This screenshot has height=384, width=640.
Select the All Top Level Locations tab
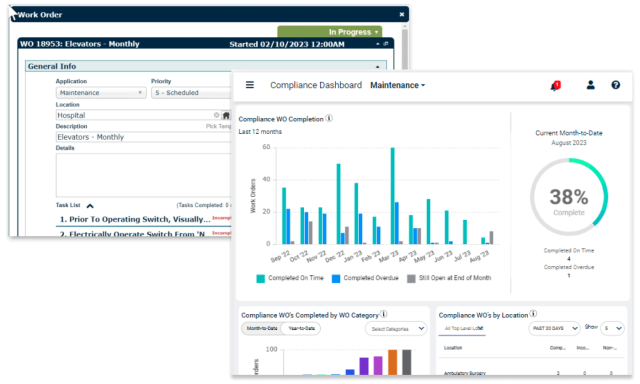coord(464,329)
